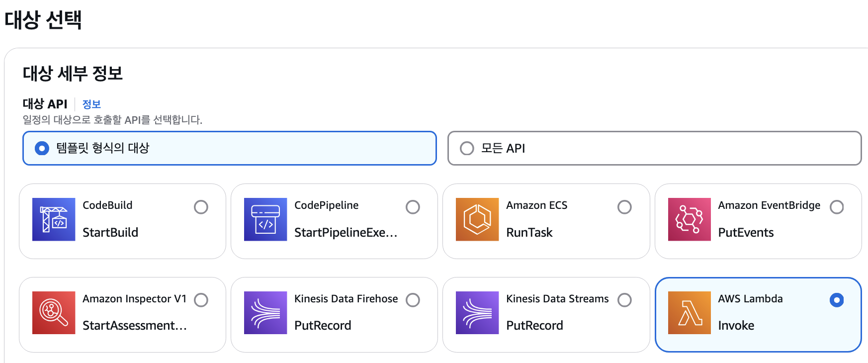The height and width of the screenshot is (363, 868).
Task: Select the Amazon Inspector V1 radio button
Action: pos(201,300)
